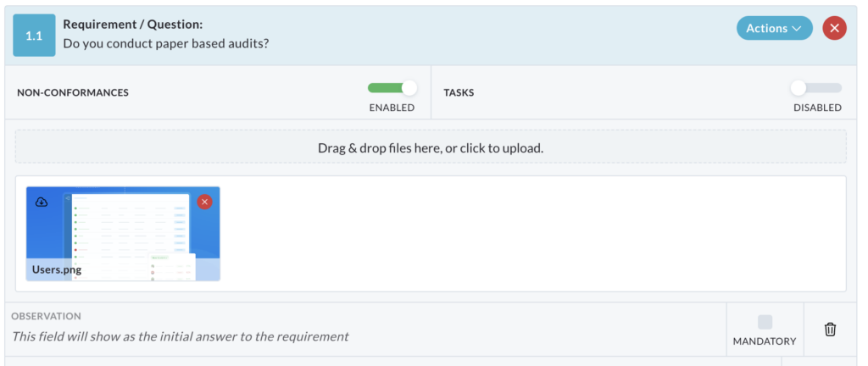
Task: Click into the Observation answer field
Action: point(365,330)
